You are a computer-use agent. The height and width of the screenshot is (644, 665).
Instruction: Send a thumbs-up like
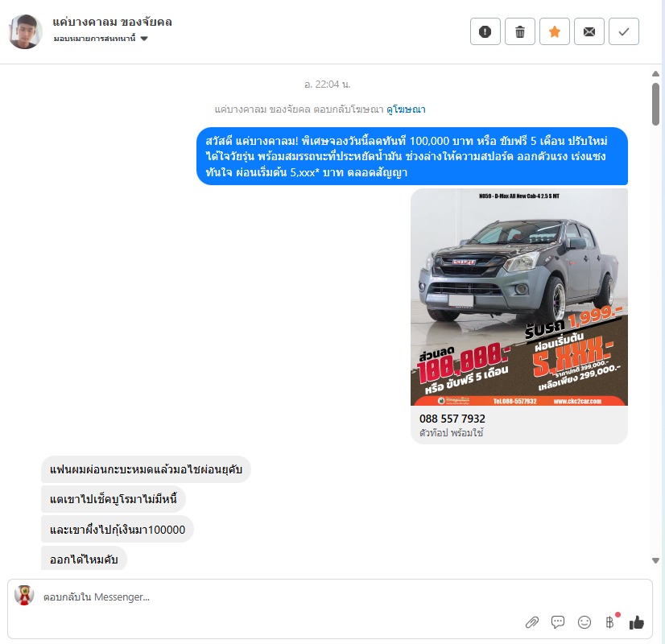click(x=637, y=622)
